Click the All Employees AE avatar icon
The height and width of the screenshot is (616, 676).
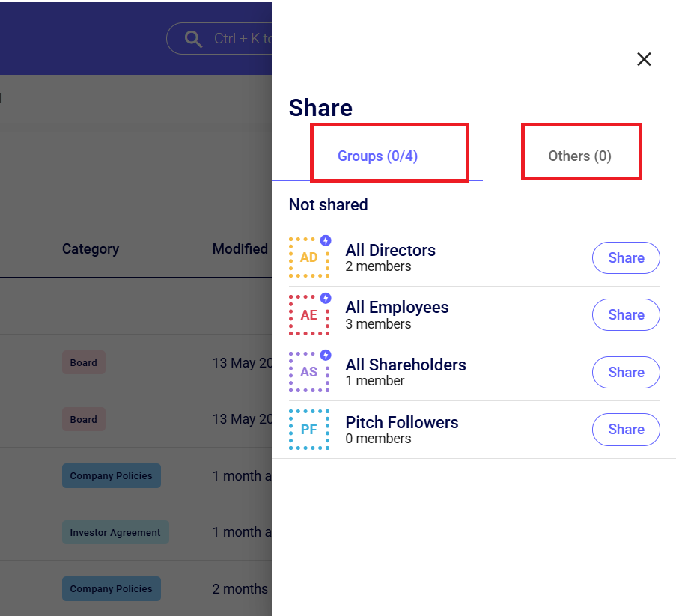pyautogui.click(x=309, y=315)
